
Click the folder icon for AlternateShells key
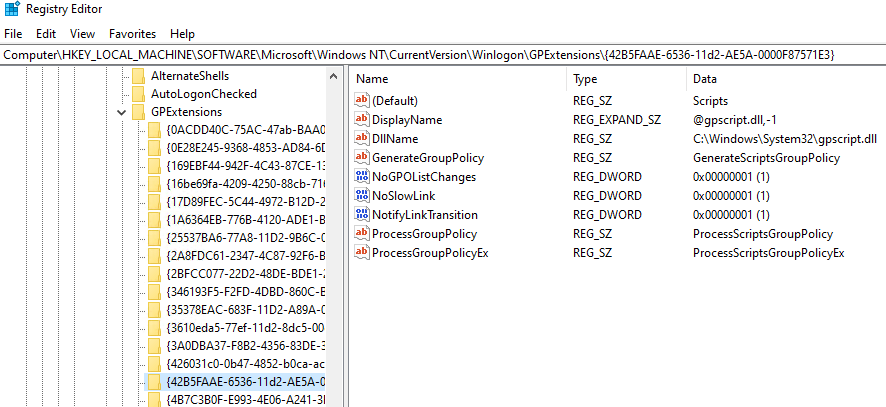(139, 76)
